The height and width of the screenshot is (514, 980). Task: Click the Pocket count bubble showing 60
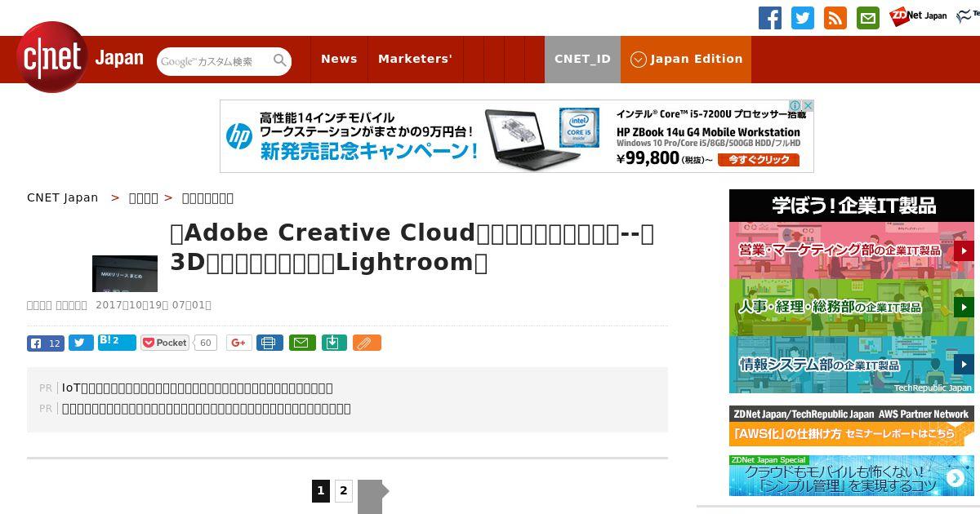tap(206, 343)
